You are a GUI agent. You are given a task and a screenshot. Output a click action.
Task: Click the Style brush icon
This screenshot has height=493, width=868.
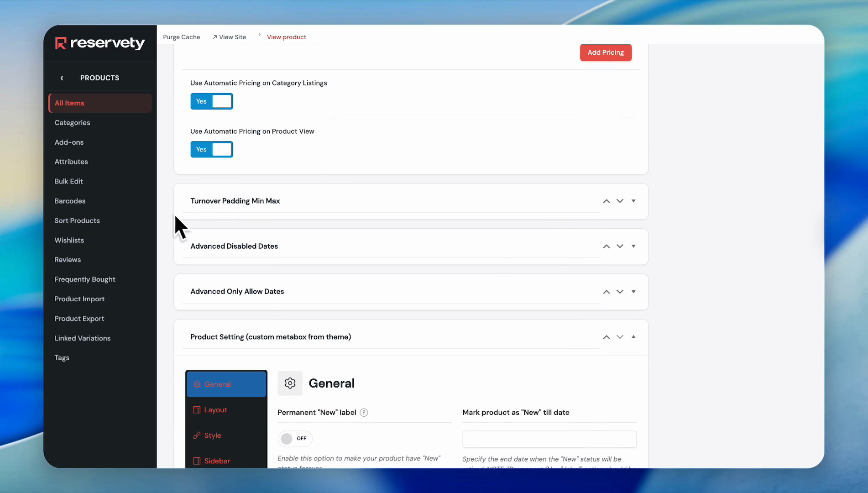pos(197,435)
